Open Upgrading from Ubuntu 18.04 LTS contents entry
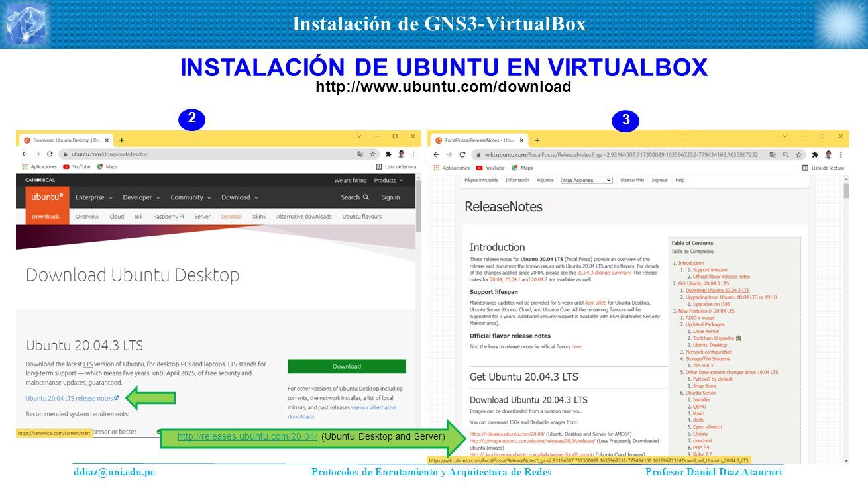This screenshot has width=868, height=488. pos(731,297)
